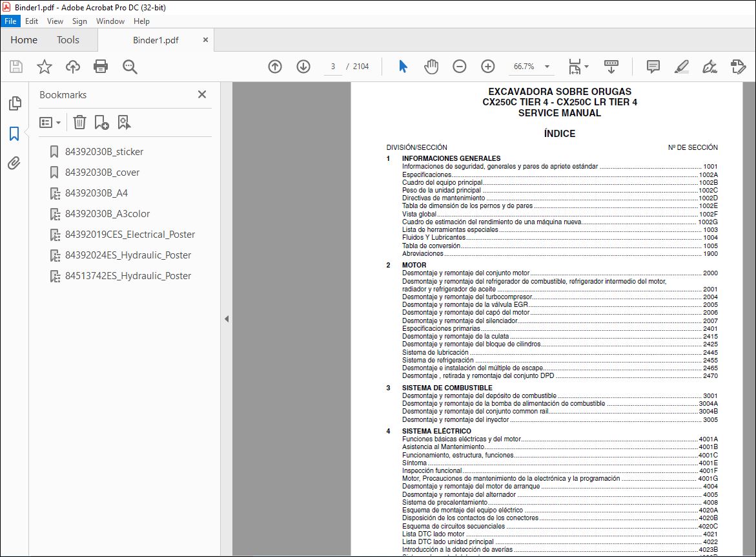
Task: Click 'Sistema de lubricación' index entry
Action: [560, 352]
